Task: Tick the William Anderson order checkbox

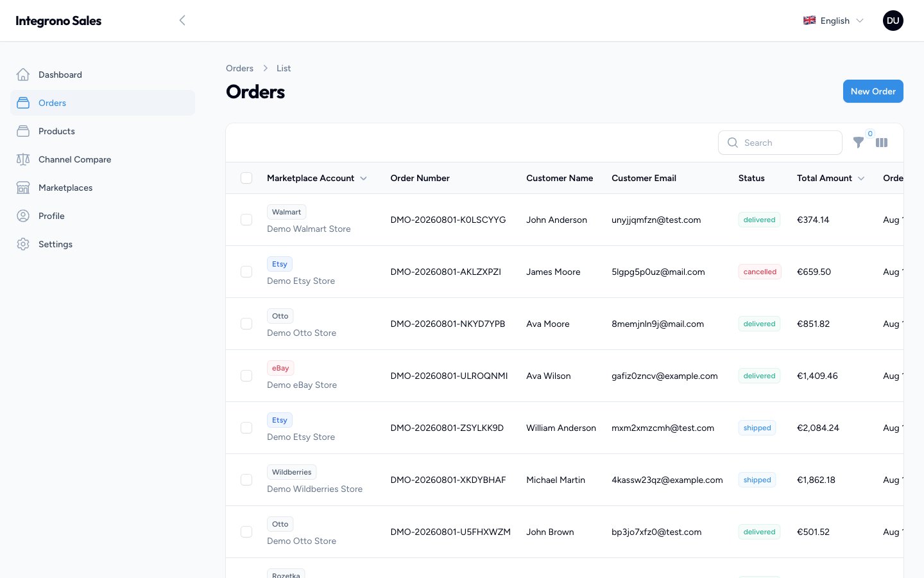Action: (x=246, y=428)
